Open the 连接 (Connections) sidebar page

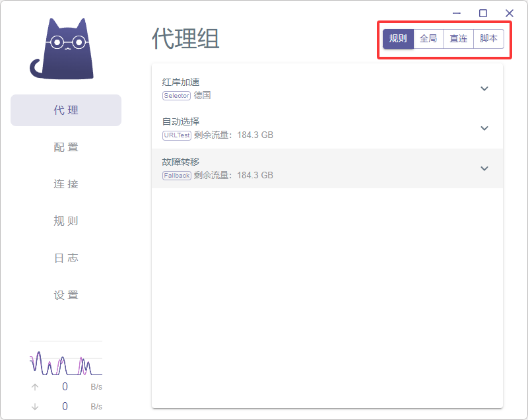click(65, 184)
